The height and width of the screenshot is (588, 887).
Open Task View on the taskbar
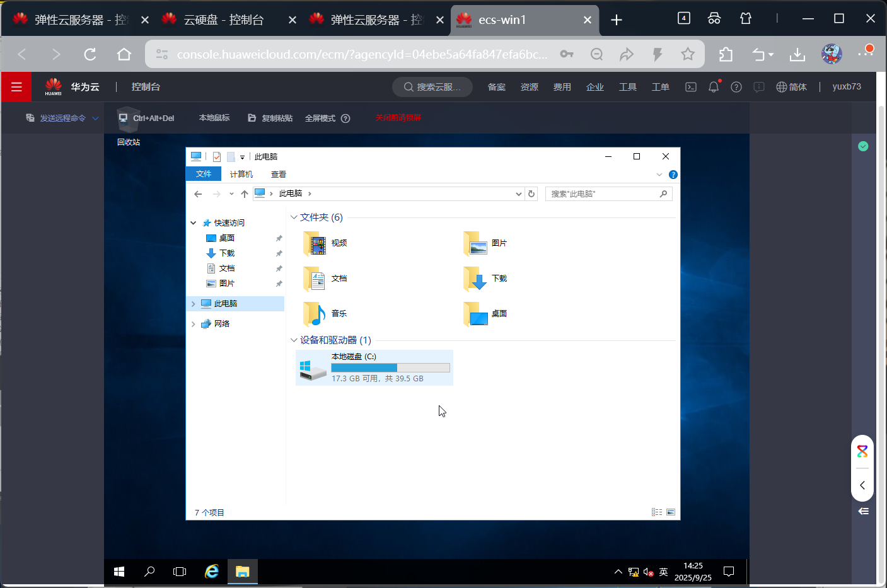[180, 572]
